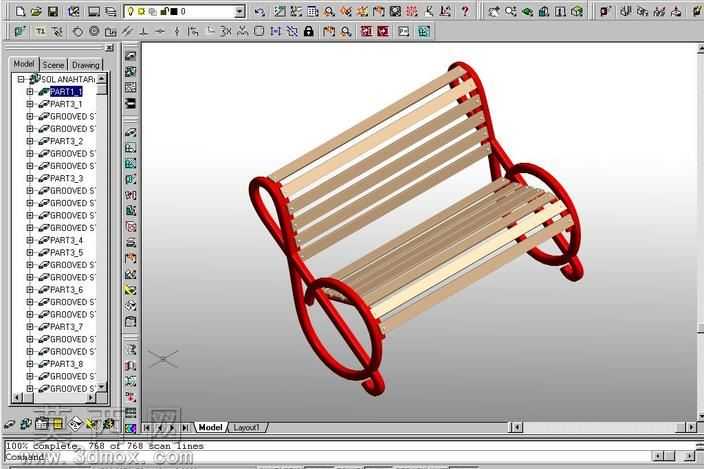This screenshot has width=704, height=469.
Task: Click the part icon at the browser's bottom left
Action: point(9,424)
